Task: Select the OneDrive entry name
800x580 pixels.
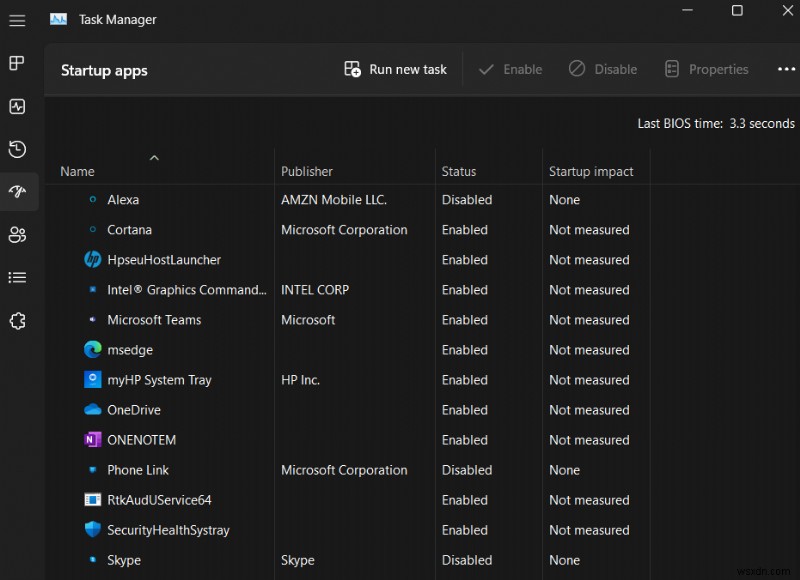Action: (x=134, y=410)
